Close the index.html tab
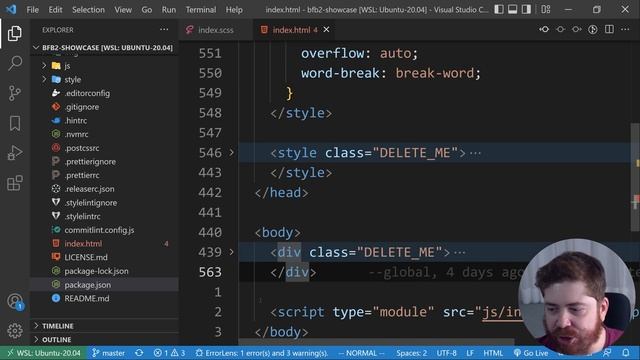This screenshot has height=360, width=640. point(326,29)
